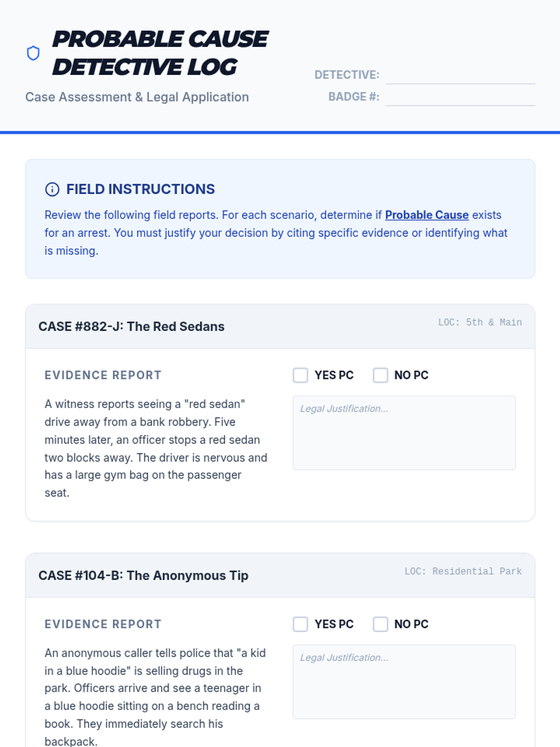The height and width of the screenshot is (747, 560).
Task: Click the Case Assessment & Legal Application subtitle
Action: pos(137,97)
